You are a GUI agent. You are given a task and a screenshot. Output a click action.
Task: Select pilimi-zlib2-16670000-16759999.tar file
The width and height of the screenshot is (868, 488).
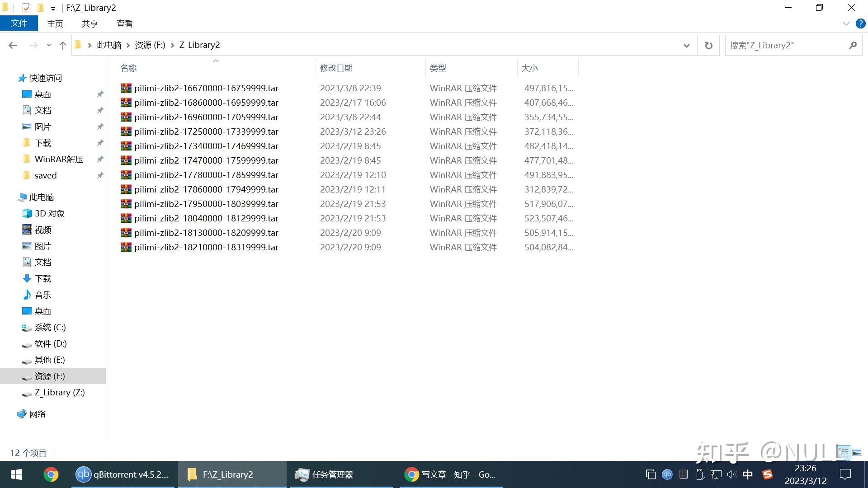pos(206,88)
